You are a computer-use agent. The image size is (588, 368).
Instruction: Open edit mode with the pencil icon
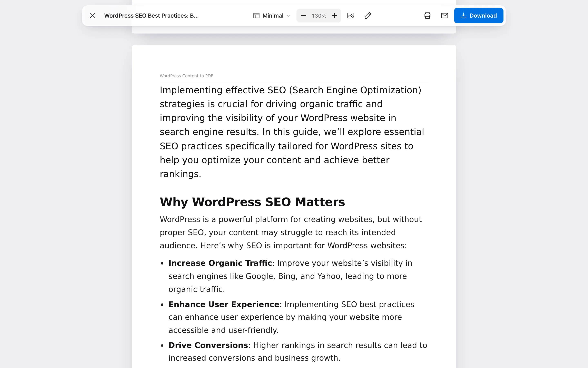[x=368, y=16]
